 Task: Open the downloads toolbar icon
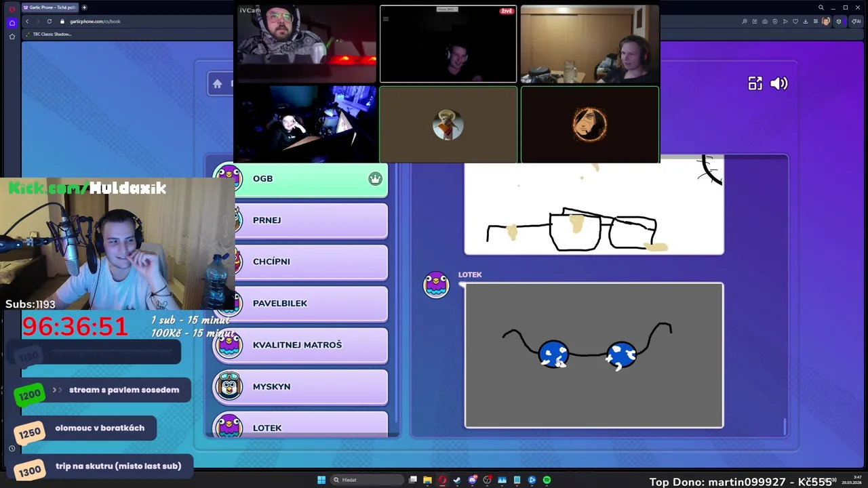[x=806, y=22]
